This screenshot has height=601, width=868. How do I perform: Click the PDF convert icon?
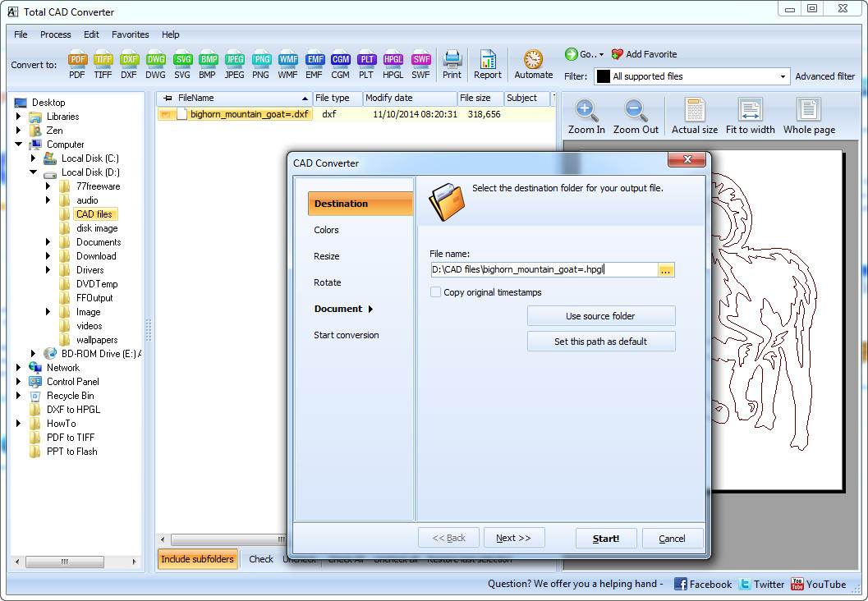[x=77, y=60]
